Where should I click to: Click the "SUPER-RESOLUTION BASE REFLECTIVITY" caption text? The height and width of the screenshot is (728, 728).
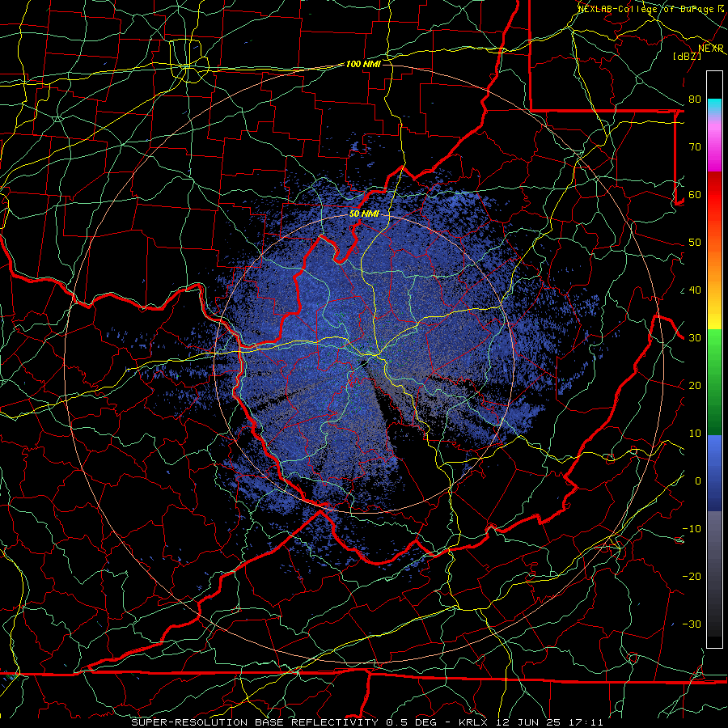(x=255, y=722)
